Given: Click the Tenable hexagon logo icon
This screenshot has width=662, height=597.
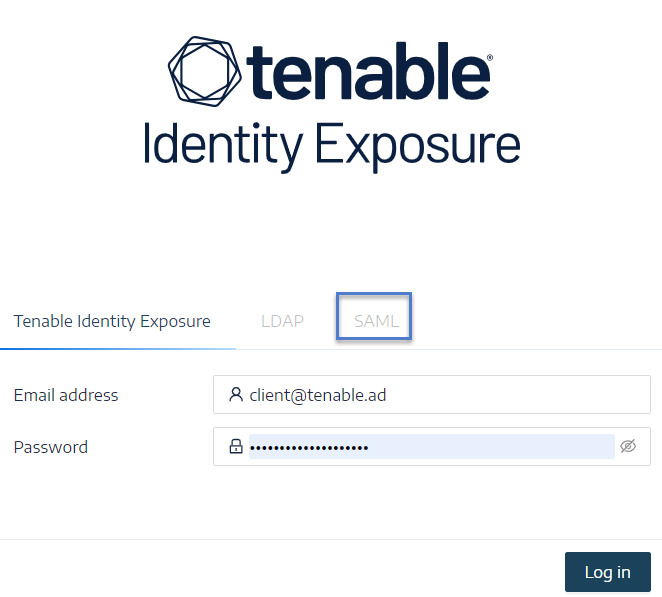Looking at the screenshot, I should point(205,71).
